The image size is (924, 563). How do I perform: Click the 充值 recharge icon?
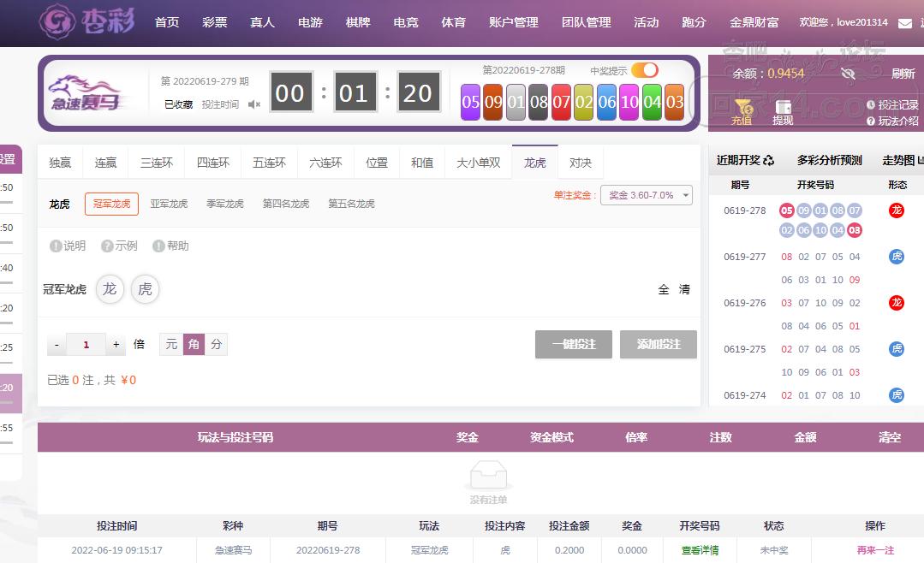tap(742, 108)
